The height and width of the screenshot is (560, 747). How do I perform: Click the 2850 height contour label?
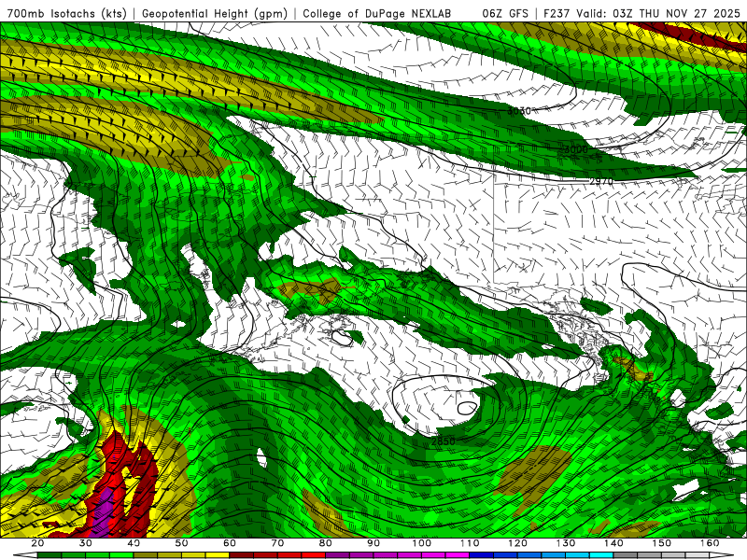coord(443,441)
